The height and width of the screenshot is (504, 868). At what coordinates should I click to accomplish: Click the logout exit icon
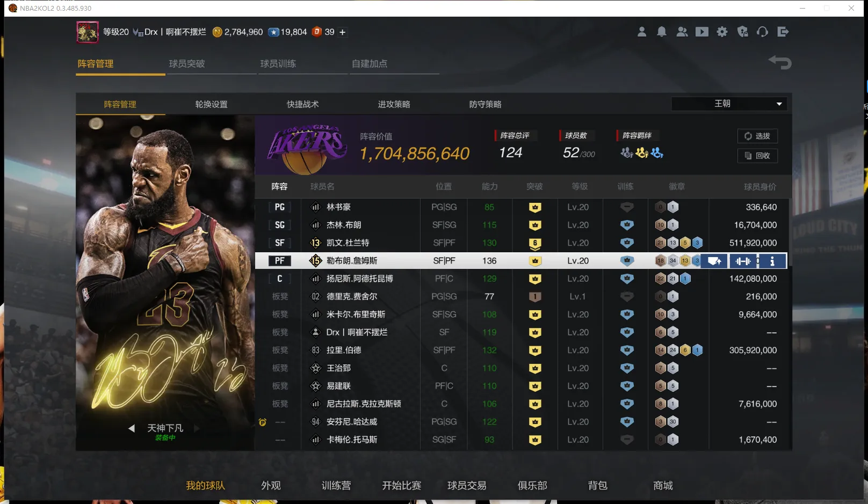783,32
